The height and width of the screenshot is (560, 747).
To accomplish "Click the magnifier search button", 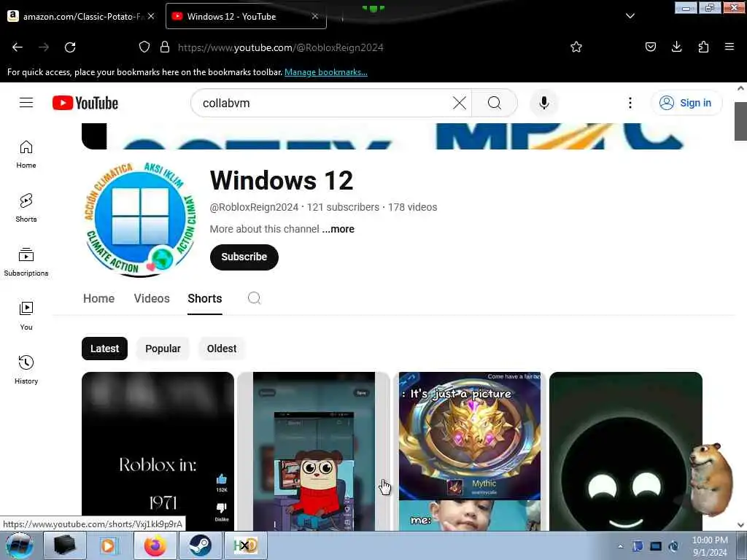I will pyautogui.click(x=495, y=103).
